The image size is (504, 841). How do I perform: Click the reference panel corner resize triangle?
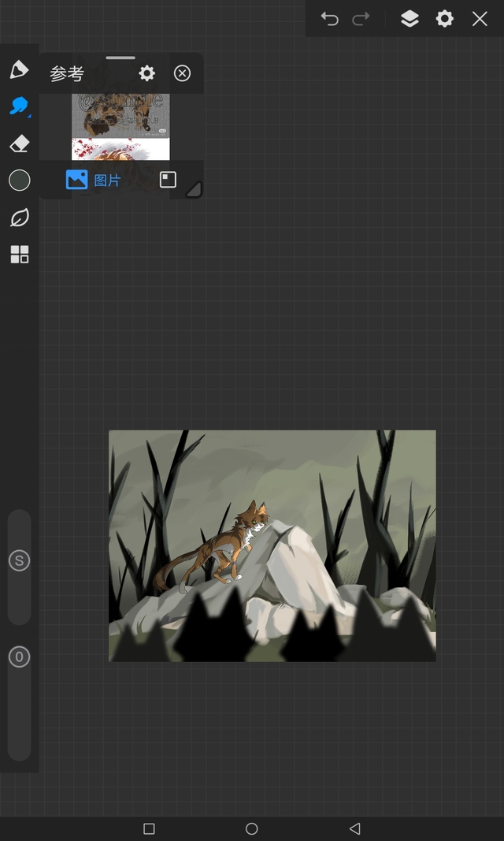(193, 189)
